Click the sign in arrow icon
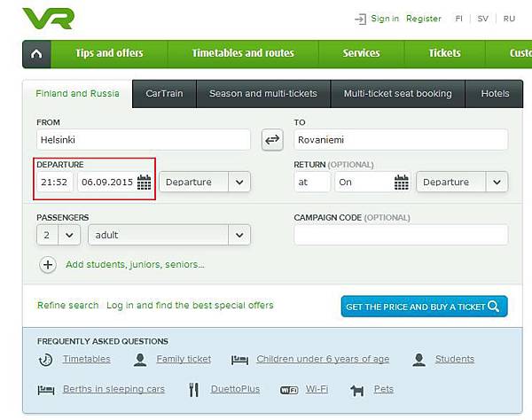Screen dimensions: 532x420 pos(360,19)
